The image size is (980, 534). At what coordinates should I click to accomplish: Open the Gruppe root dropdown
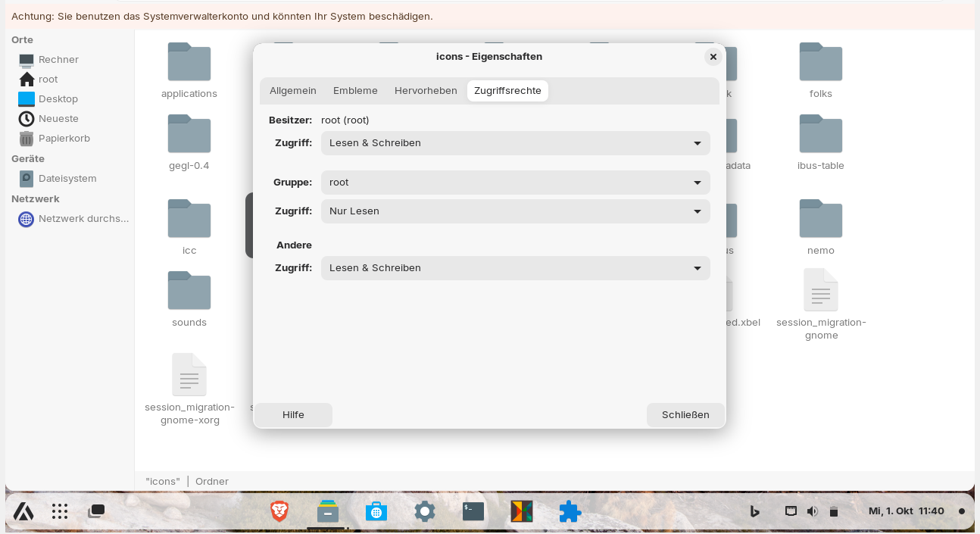[515, 183]
